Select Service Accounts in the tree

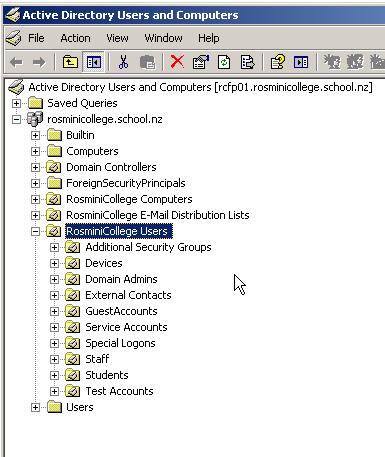[x=126, y=327]
